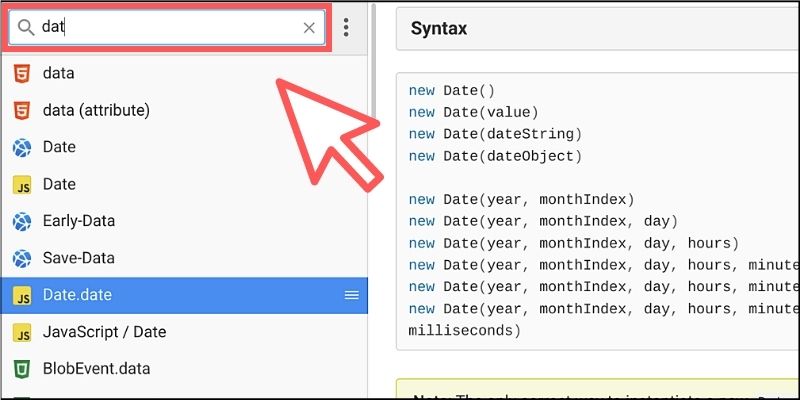The width and height of the screenshot is (800, 400).
Task: Click HTML5 icon beside "data (attribute)"
Action: point(22,110)
